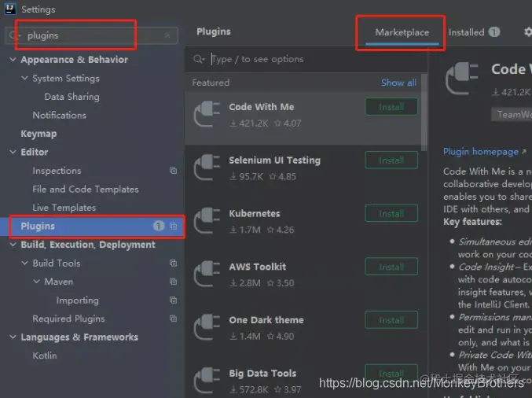Select the One Dark theme plugin name
532x398 pixels.
[266, 320]
